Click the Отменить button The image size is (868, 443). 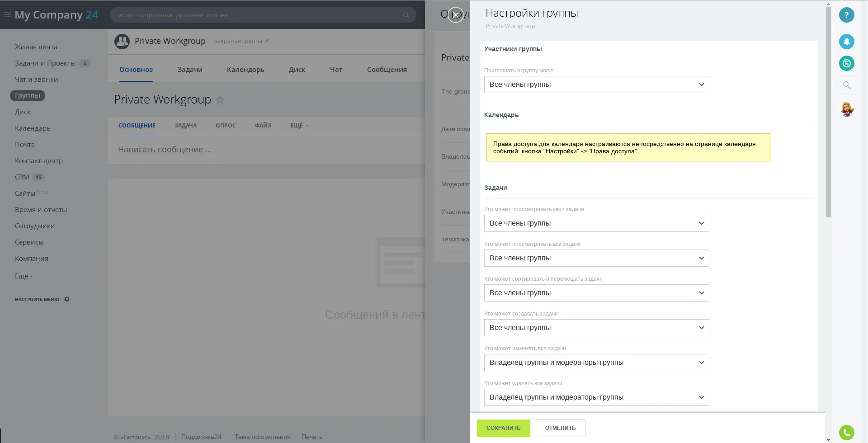click(560, 428)
